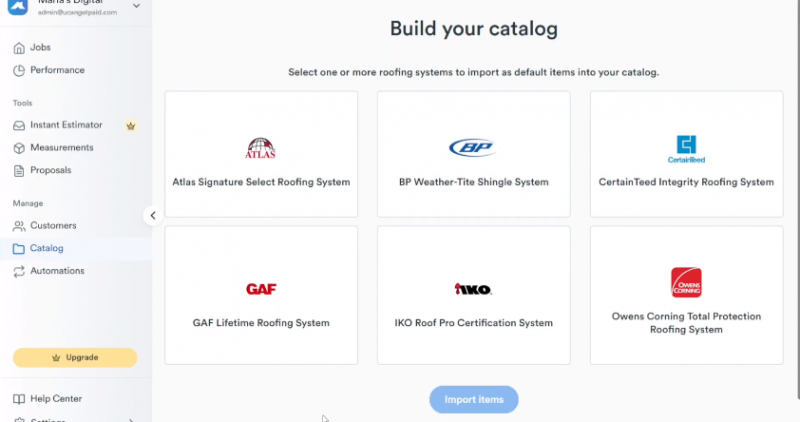Viewport: 800px width, 422px height.
Task: Click the Automations arrows icon
Action: tap(19, 271)
